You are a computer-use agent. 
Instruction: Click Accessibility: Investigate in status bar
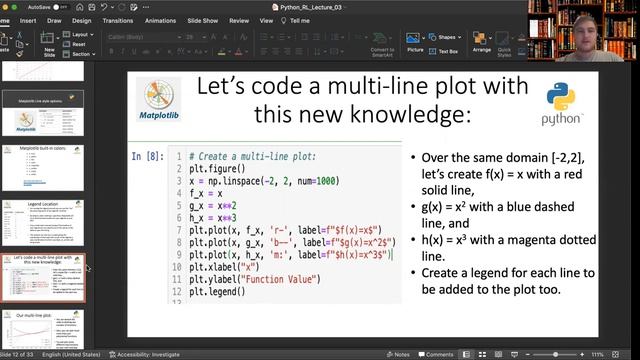tap(144, 354)
